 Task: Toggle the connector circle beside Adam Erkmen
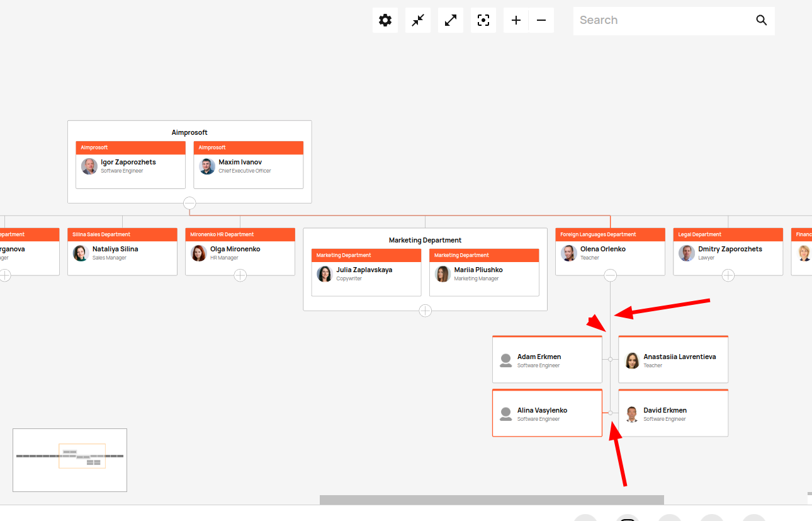610,359
